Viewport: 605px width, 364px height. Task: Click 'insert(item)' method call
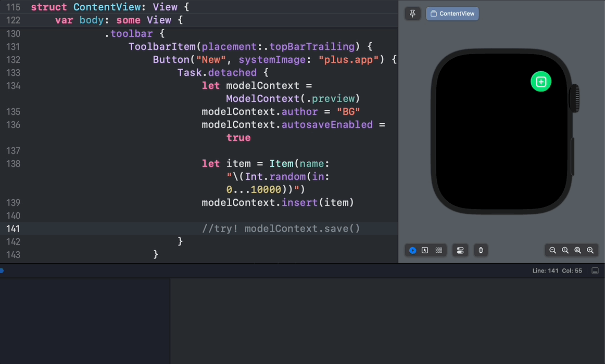318,203
